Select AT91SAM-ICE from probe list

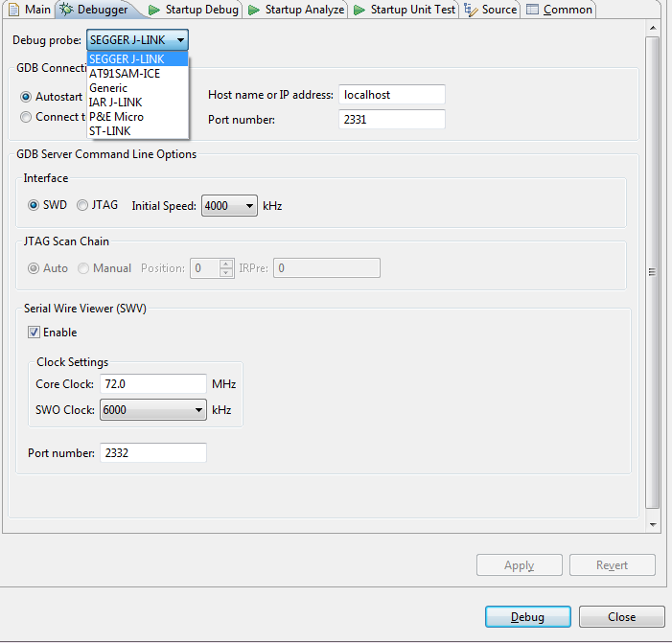click(x=137, y=73)
